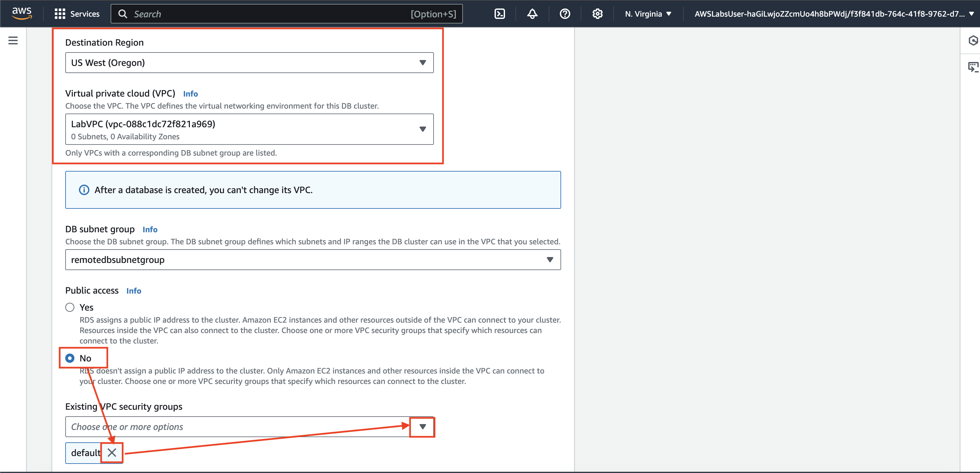Click the search magnifier icon
Image resolution: width=980 pixels, height=473 pixels.
(x=123, y=14)
